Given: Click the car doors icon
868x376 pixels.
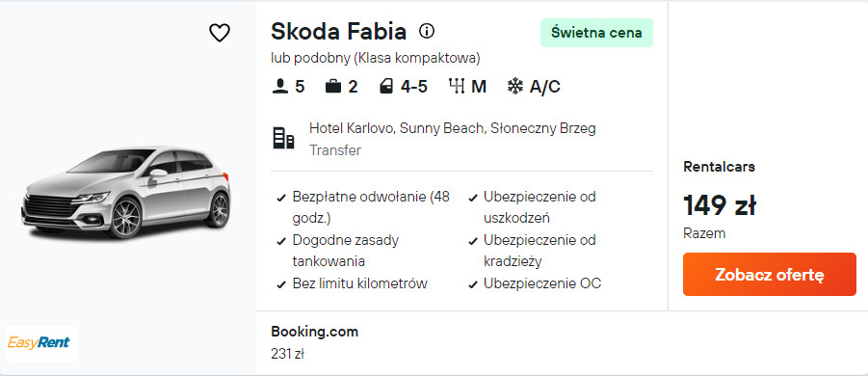Looking at the screenshot, I should click(386, 87).
